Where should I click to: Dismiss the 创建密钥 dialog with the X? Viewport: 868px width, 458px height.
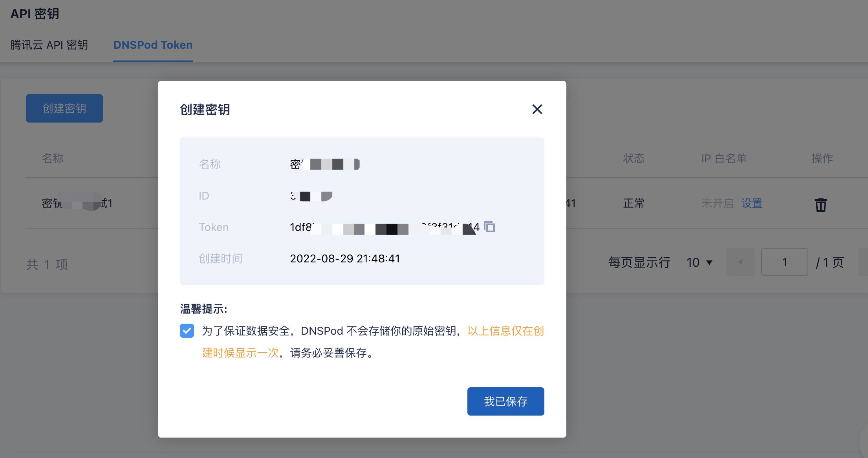coord(537,110)
